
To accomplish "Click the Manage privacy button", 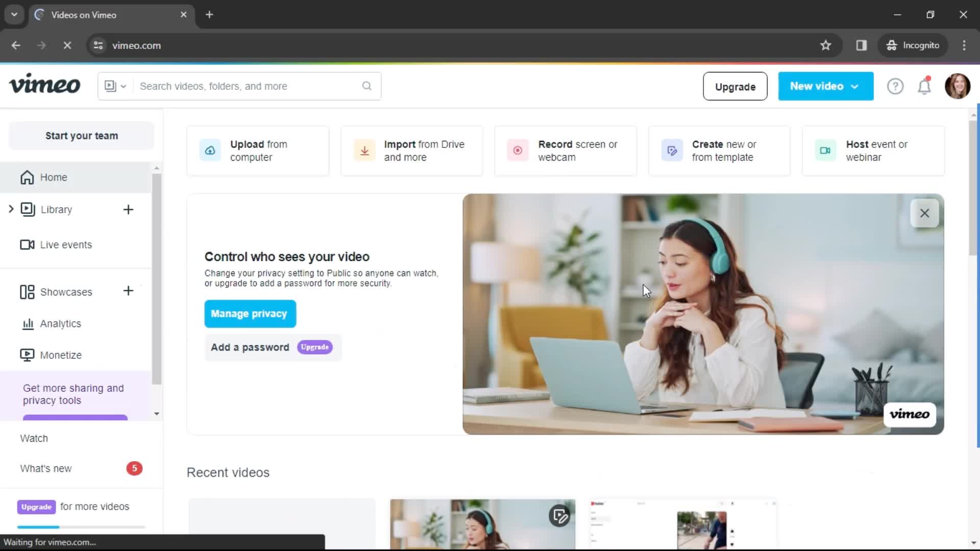I will click(x=250, y=314).
